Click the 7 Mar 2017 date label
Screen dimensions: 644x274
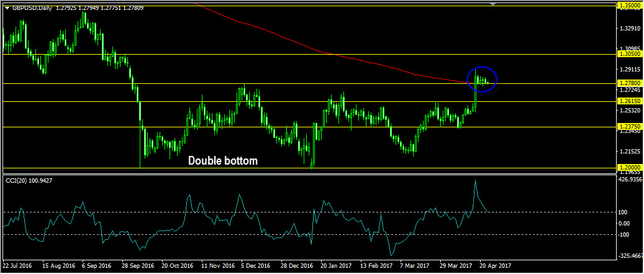(x=415, y=265)
